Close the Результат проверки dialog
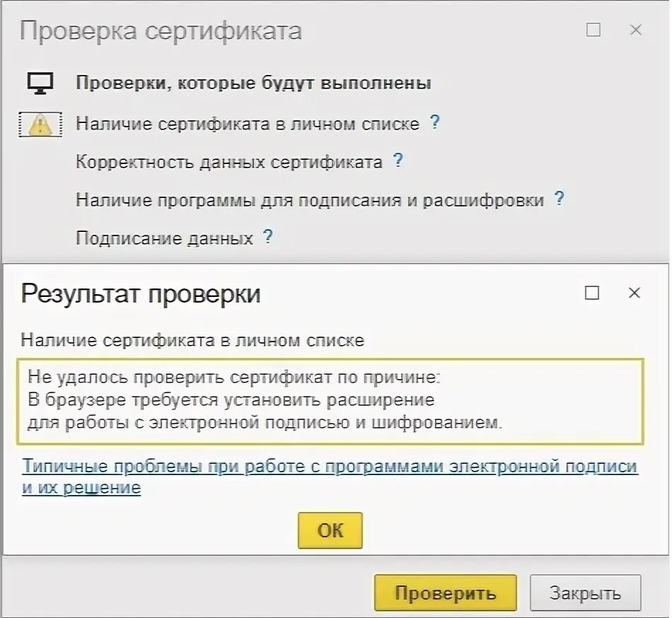Image resolution: width=672 pixels, height=618 pixels. (x=635, y=293)
